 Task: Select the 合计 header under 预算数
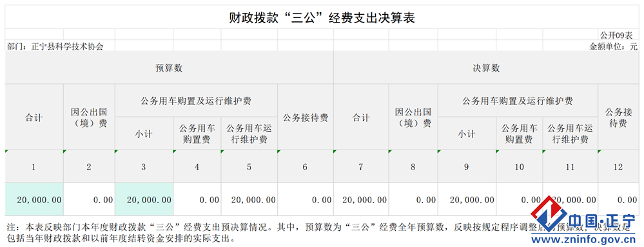[34, 117]
